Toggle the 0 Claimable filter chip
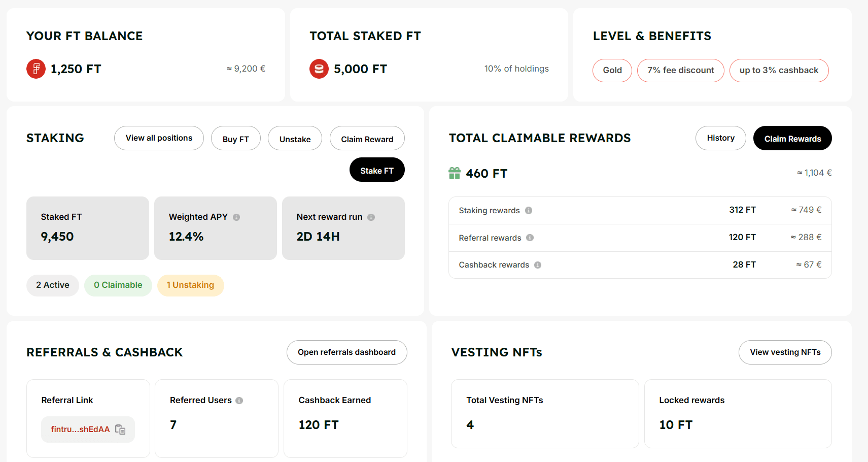The image size is (868, 462). pos(118,285)
